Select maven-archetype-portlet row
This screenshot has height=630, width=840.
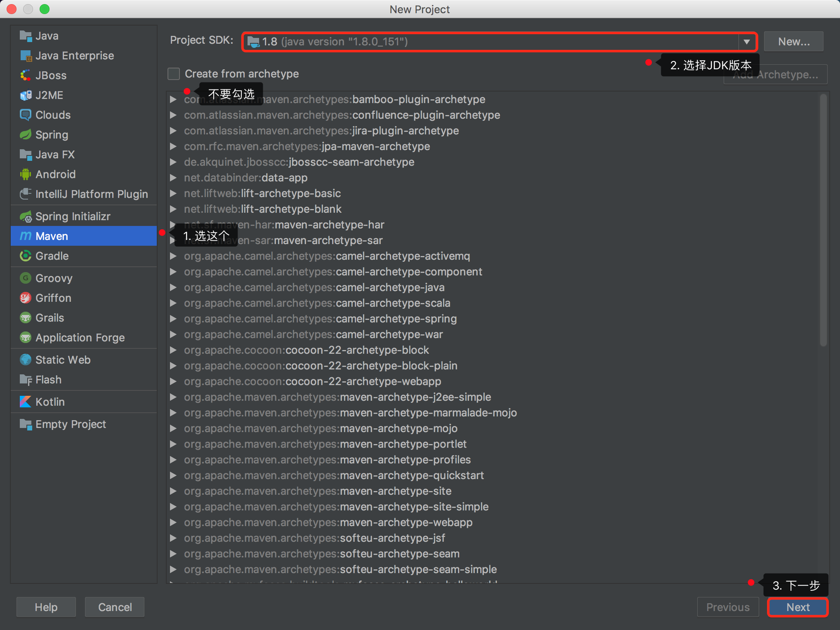coord(493,444)
